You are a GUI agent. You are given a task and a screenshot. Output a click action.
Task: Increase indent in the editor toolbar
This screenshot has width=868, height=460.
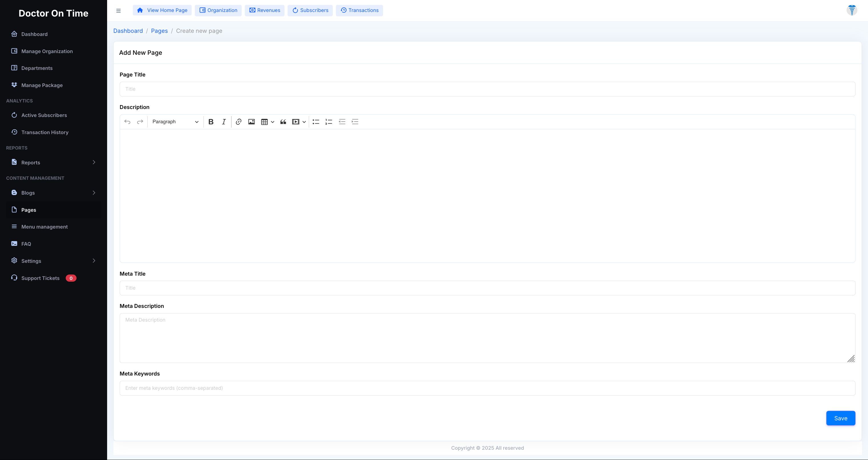pos(355,122)
